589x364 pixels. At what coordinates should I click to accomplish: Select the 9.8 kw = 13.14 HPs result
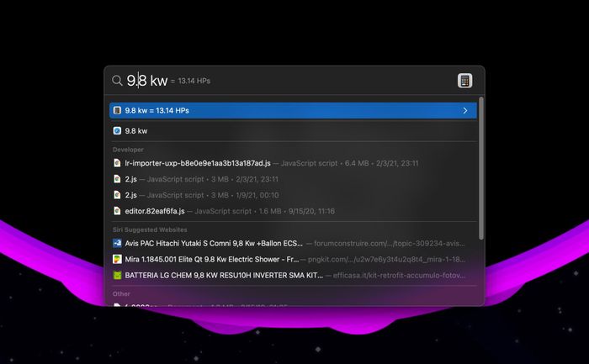click(293, 110)
